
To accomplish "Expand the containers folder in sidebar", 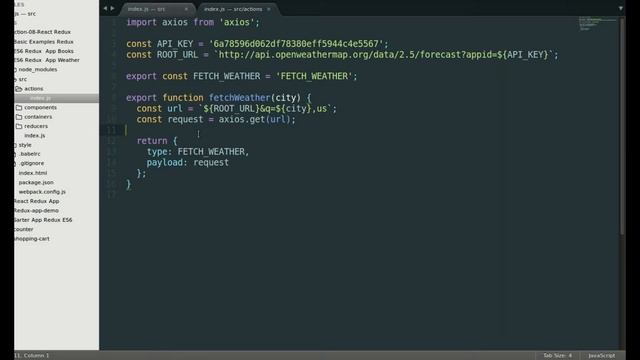I will [38, 117].
